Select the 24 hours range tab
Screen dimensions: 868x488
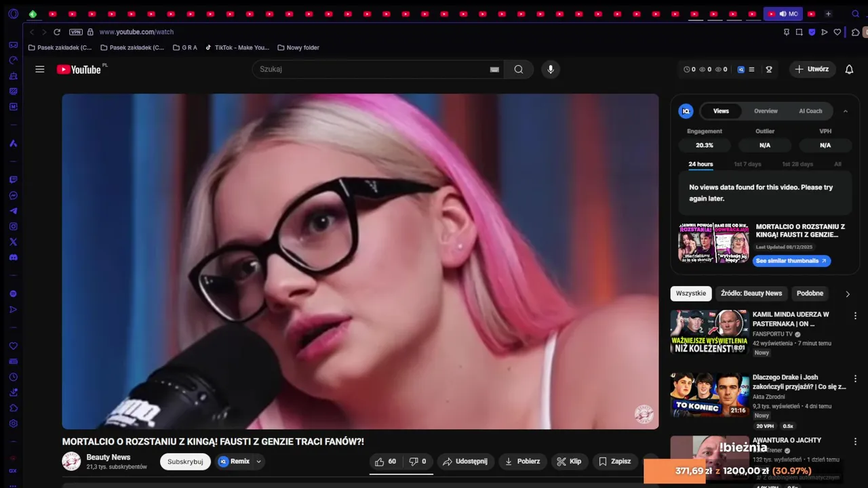click(x=701, y=164)
